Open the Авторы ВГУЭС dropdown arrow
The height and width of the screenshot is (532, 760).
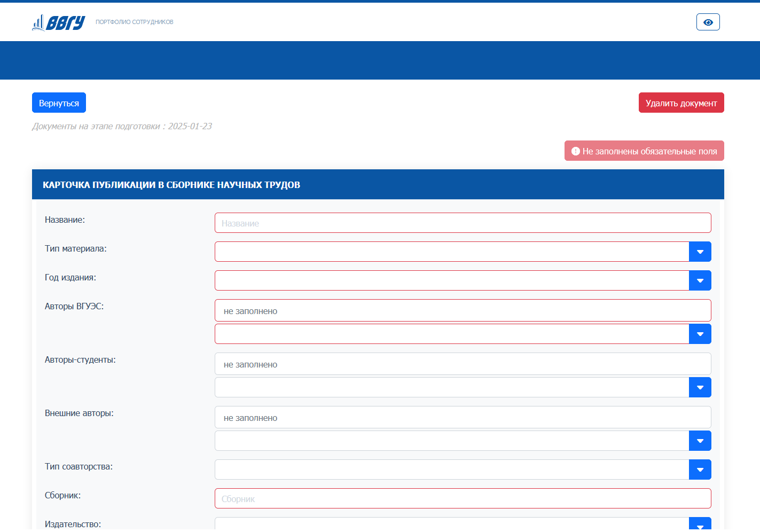pos(700,334)
